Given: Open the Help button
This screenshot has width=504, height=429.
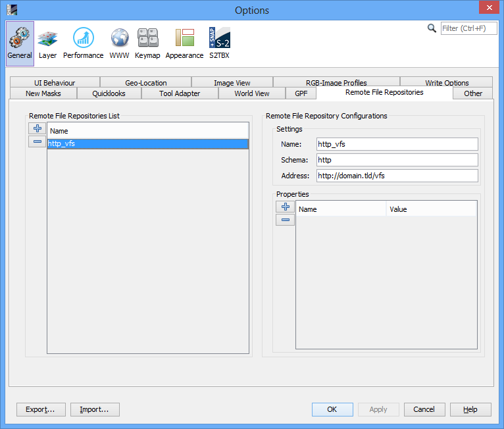Looking at the screenshot, I should [470, 409].
